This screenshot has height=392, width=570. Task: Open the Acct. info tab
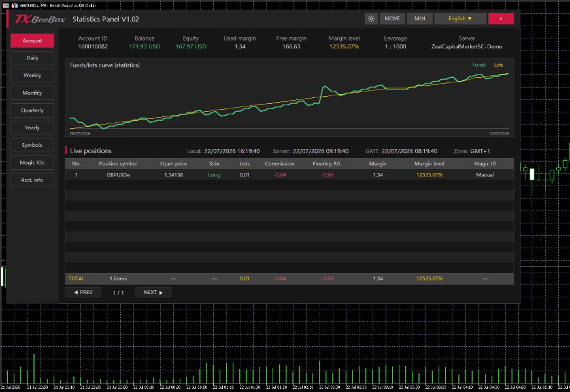pos(32,180)
